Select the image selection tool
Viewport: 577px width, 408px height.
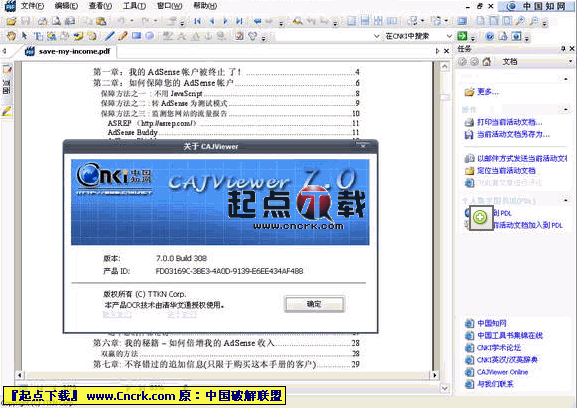coord(51,36)
